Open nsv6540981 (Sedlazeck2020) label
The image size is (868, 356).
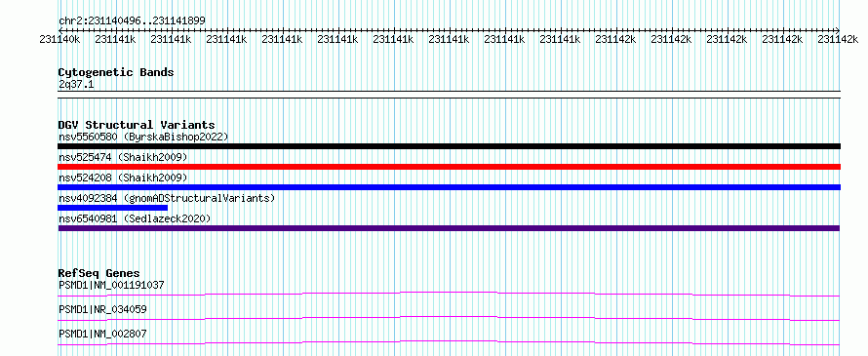[135, 218]
